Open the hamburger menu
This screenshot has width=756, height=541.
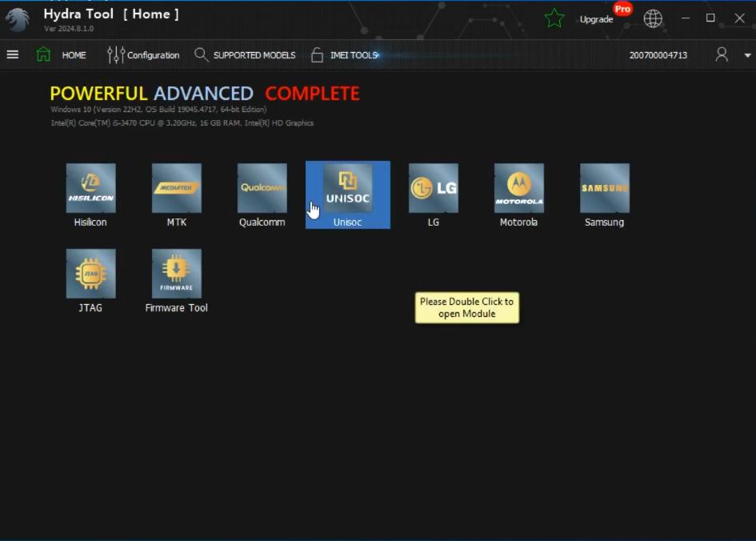13,54
